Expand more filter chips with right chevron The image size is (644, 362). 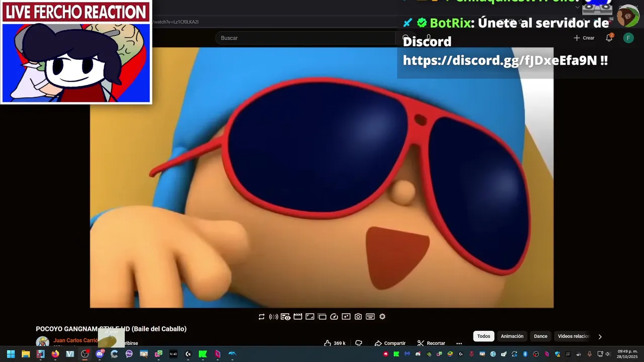pyautogui.click(x=600, y=337)
